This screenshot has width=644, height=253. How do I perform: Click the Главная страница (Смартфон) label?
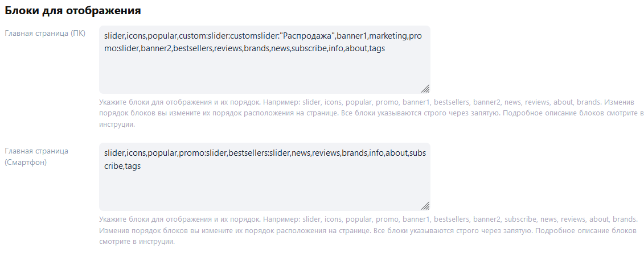36,156
